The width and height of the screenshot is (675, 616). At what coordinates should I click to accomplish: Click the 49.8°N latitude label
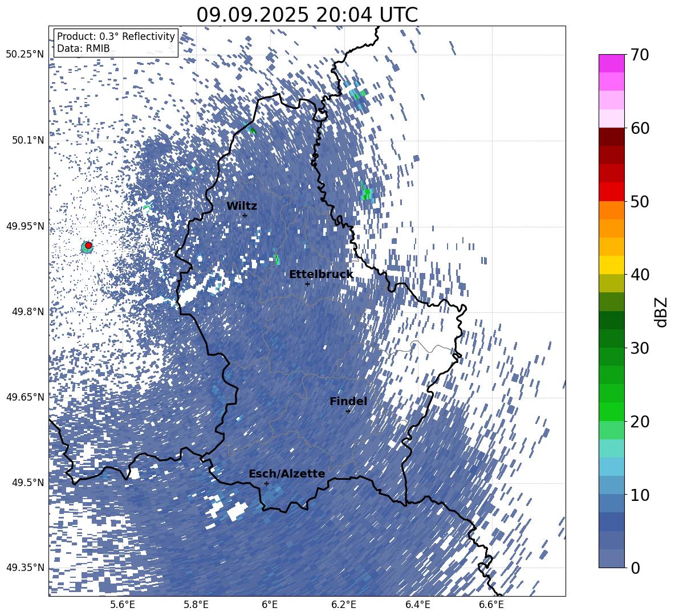click(28, 312)
